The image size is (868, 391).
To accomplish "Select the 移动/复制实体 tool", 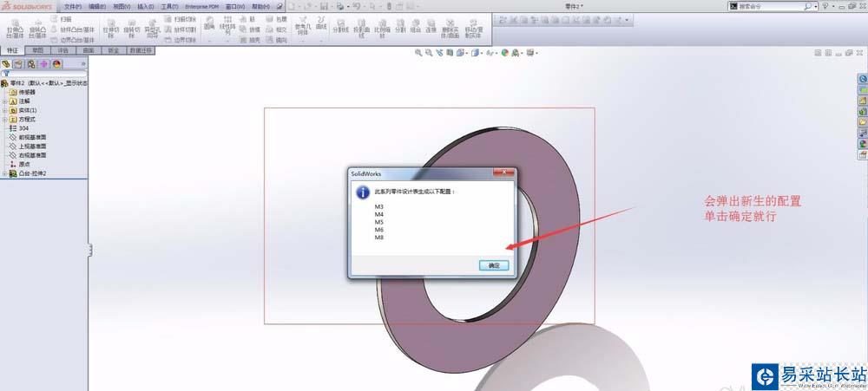I will 473,27.
